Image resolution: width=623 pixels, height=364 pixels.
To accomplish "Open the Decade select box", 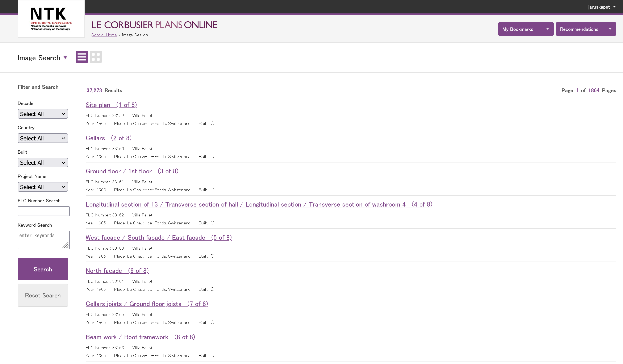I will (x=43, y=114).
